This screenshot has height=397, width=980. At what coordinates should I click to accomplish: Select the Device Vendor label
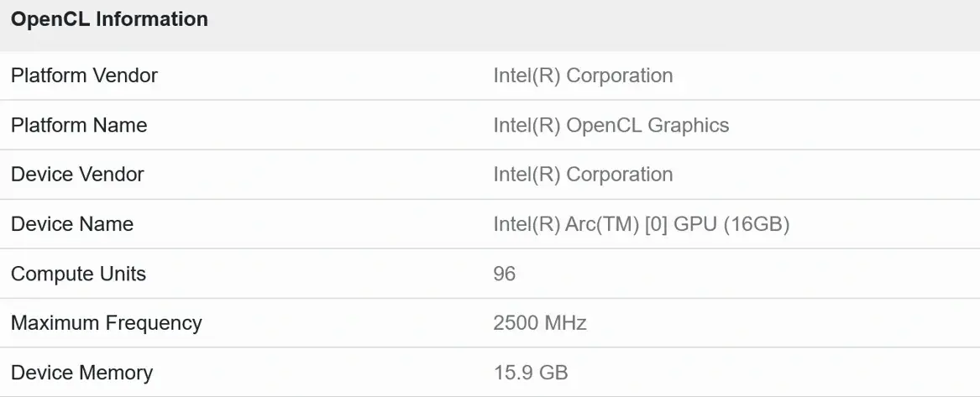[x=77, y=175]
